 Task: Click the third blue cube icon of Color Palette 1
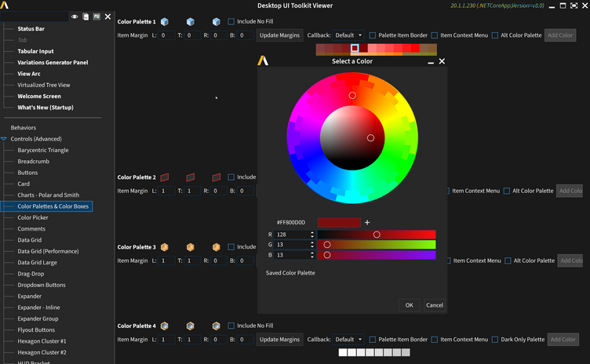217,22
